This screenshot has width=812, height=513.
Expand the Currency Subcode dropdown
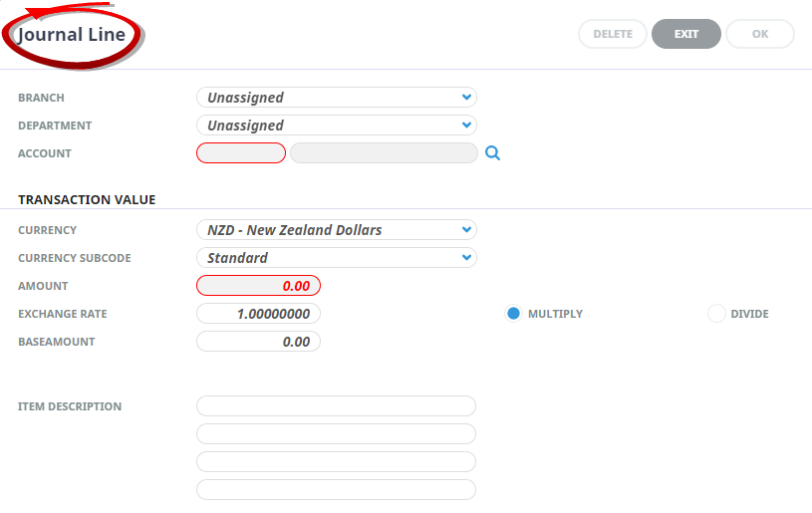(336, 258)
